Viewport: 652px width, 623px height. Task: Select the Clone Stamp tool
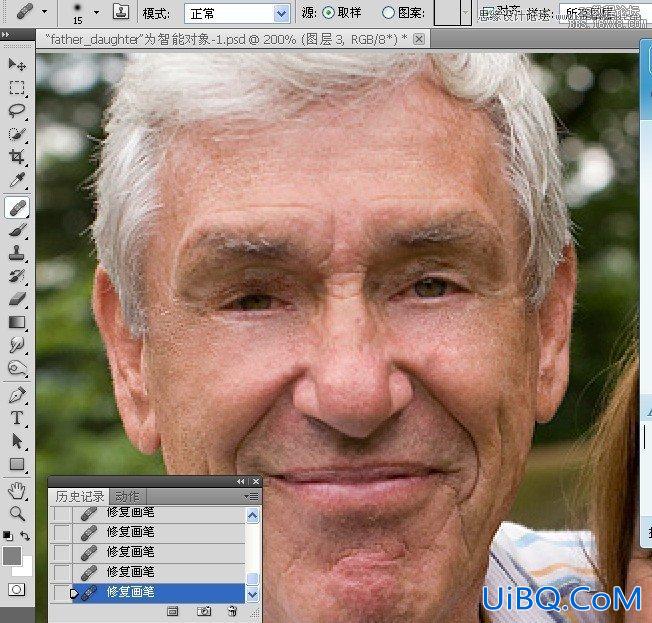pyautogui.click(x=17, y=252)
